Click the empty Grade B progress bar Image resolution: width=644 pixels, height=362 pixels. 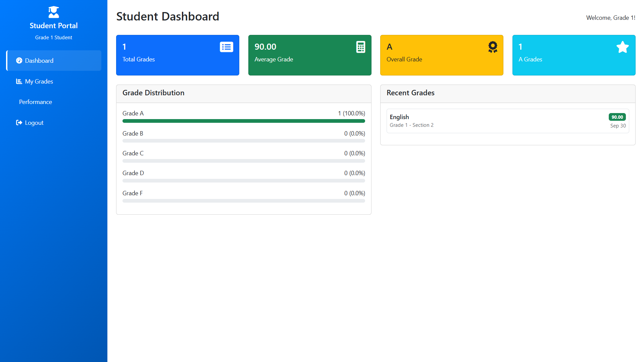244,141
